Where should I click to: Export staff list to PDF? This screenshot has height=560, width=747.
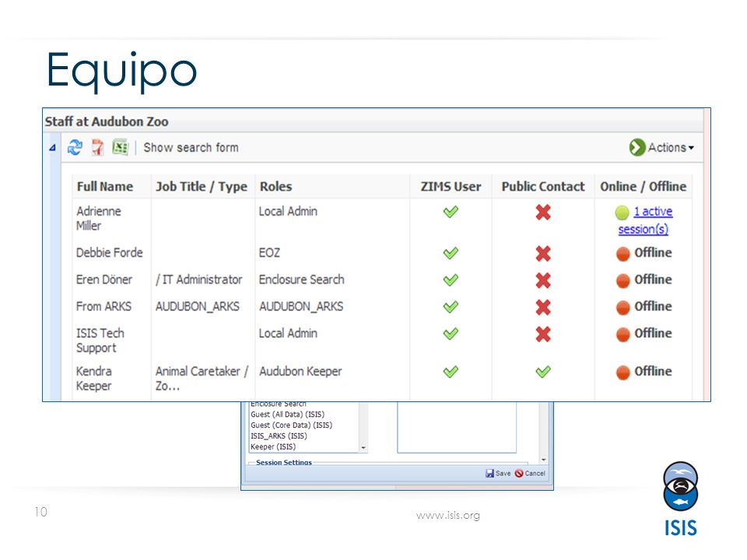pyautogui.click(x=98, y=147)
